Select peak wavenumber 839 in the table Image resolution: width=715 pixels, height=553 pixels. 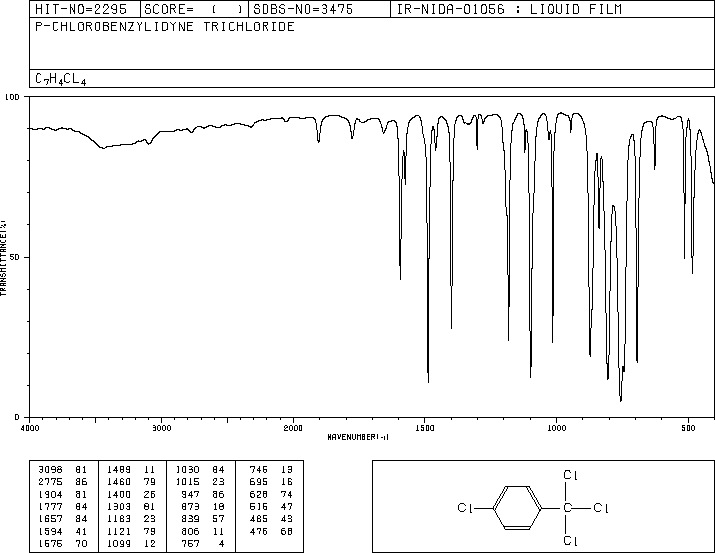pyautogui.click(x=191, y=519)
